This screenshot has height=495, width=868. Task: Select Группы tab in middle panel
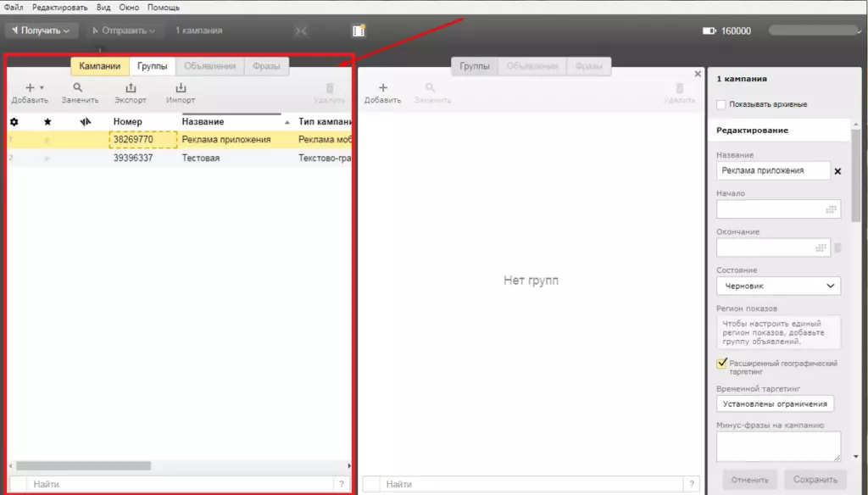tap(475, 66)
